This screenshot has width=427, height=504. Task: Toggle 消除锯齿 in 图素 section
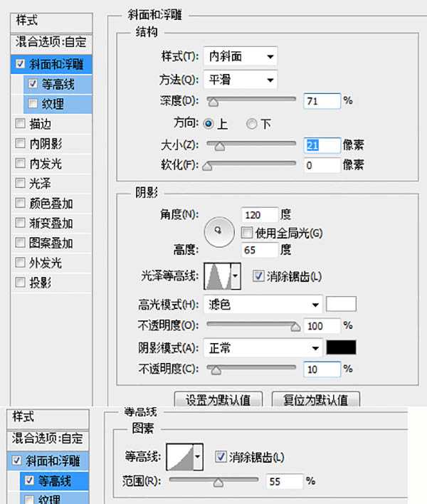[221, 457]
